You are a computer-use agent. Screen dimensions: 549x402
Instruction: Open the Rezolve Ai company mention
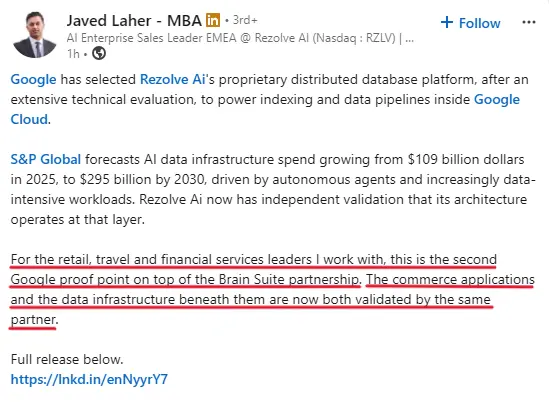coord(172,79)
